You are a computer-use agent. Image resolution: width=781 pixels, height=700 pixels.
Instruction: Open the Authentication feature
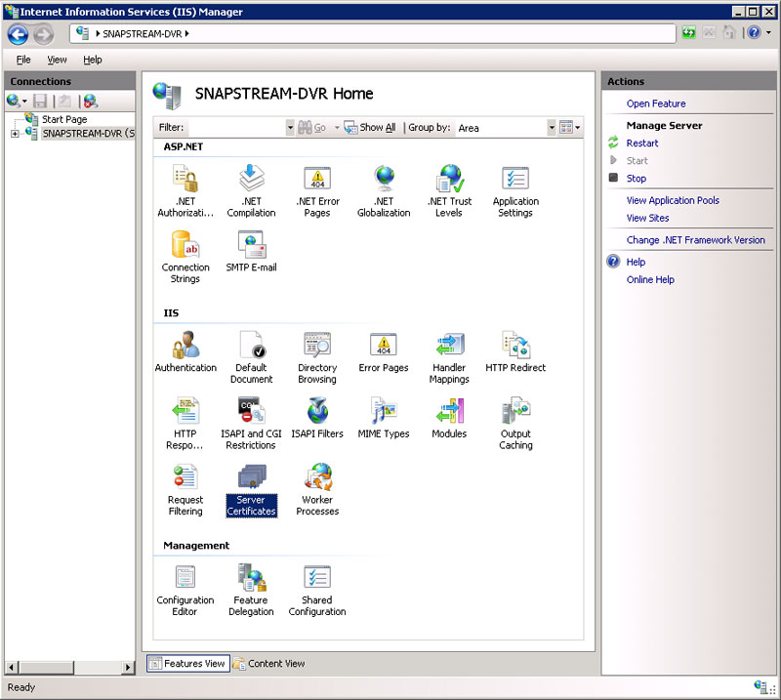[x=185, y=351]
